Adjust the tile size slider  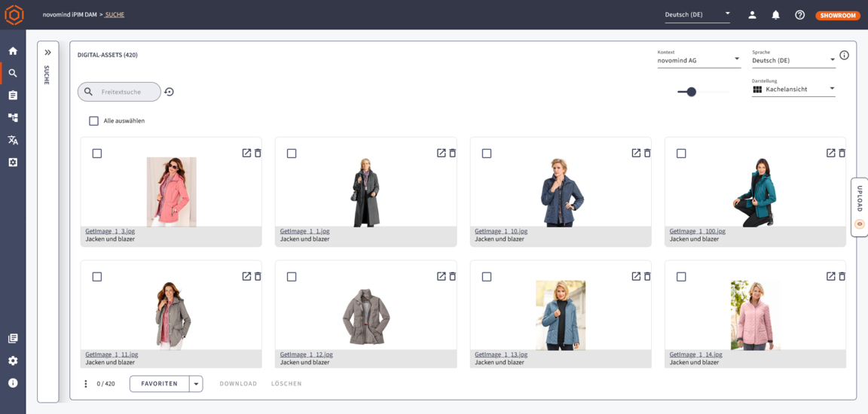(x=691, y=92)
